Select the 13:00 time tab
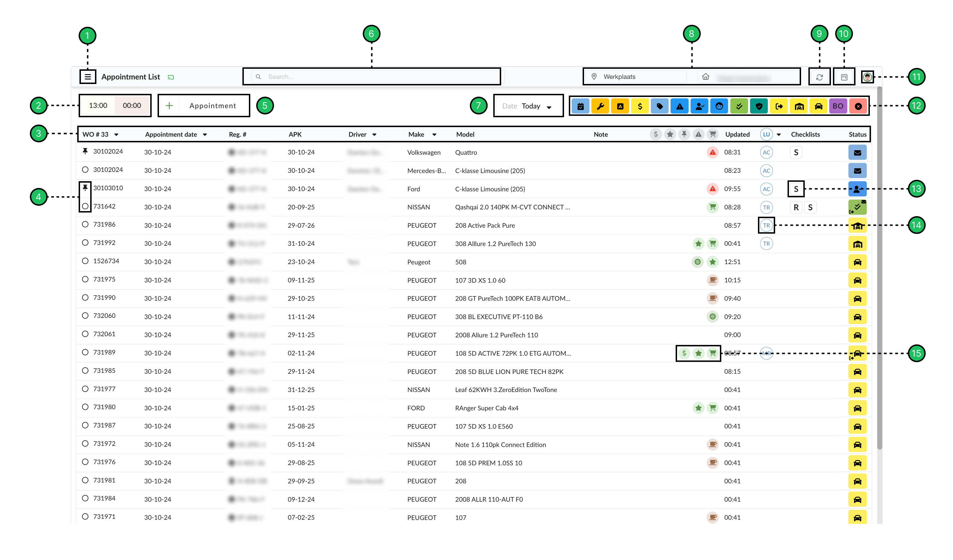This screenshot has height=560, width=953. [x=98, y=105]
